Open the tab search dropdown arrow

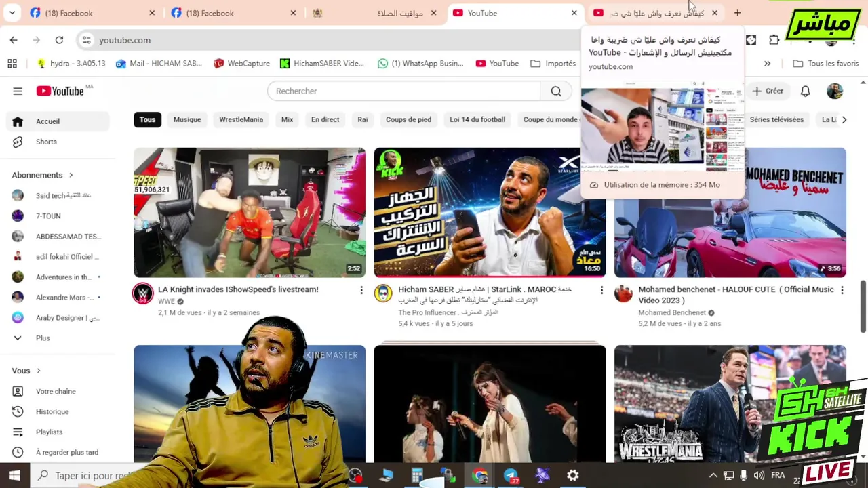(12, 13)
